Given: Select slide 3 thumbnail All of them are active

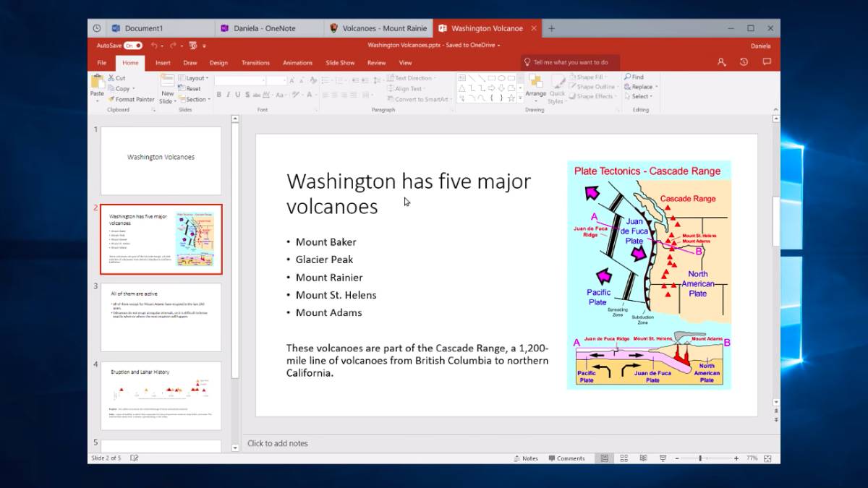Looking at the screenshot, I should point(161,317).
